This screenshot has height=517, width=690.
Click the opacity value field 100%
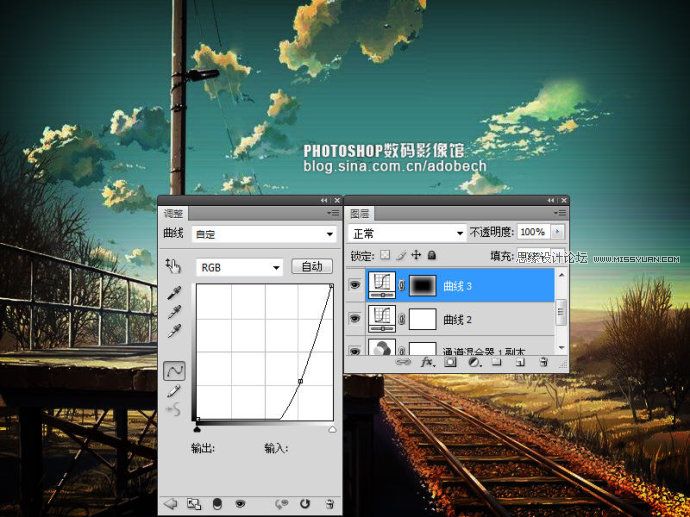533,232
